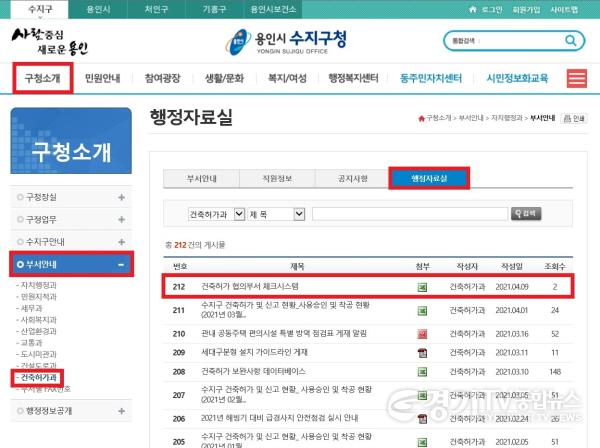This screenshot has width=600, height=448.
Task: Collapse the 부서안내 sidebar section
Action: coord(121,265)
